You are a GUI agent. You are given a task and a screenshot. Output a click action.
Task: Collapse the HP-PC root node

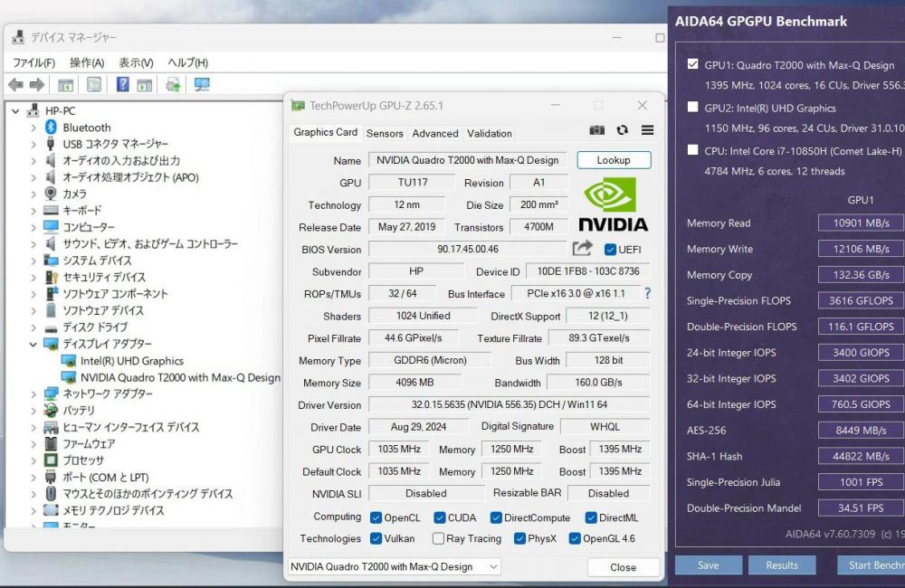click(15, 110)
